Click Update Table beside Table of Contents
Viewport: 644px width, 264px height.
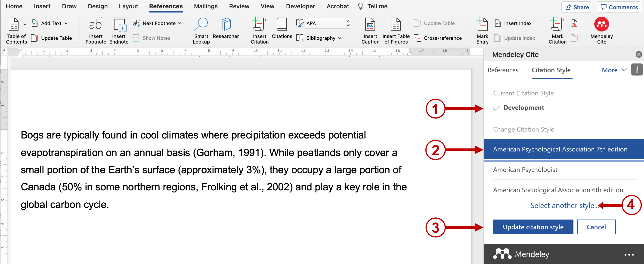pyautogui.click(x=52, y=38)
